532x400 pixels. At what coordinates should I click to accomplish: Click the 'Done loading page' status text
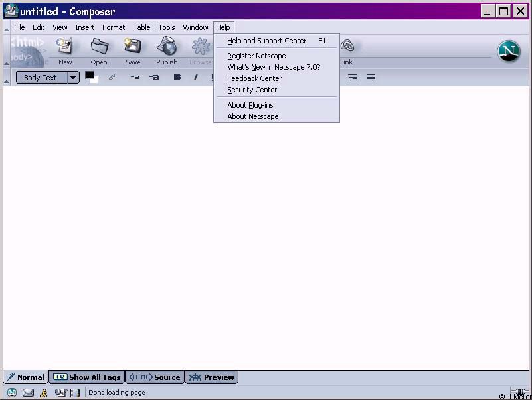(x=117, y=393)
